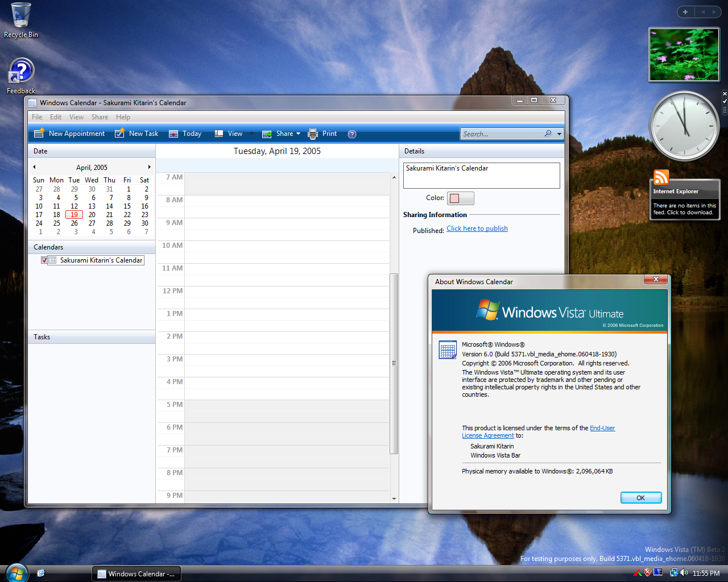Open the Feedback desktop shortcut

tap(21, 76)
